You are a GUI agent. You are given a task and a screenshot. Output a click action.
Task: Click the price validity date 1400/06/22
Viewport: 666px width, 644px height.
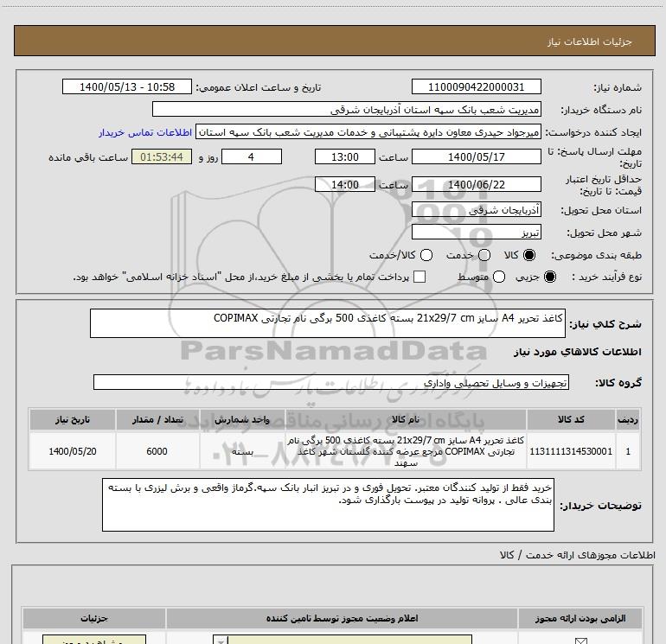tap(476, 184)
